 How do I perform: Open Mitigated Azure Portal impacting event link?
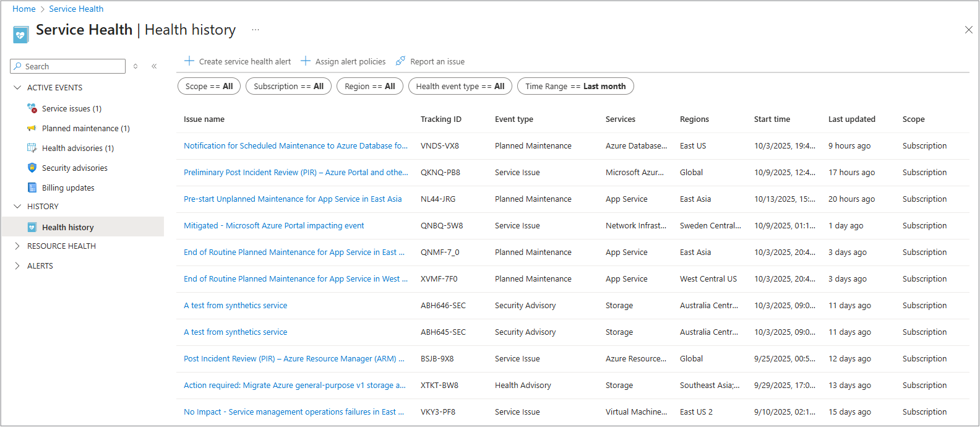coord(273,226)
